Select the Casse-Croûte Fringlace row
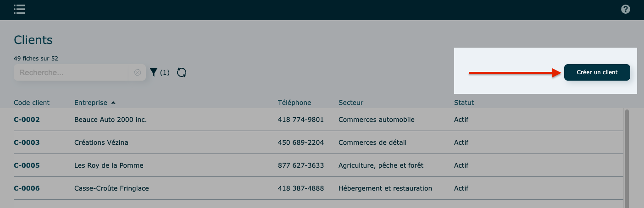The height and width of the screenshot is (208, 644). click(x=111, y=188)
